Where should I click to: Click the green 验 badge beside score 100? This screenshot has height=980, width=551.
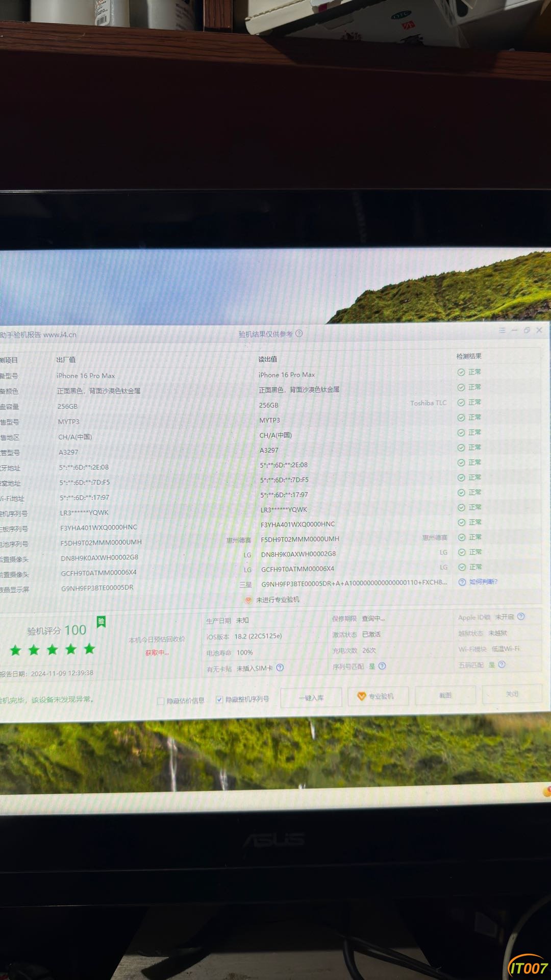pyautogui.click(x=102, y=622)
